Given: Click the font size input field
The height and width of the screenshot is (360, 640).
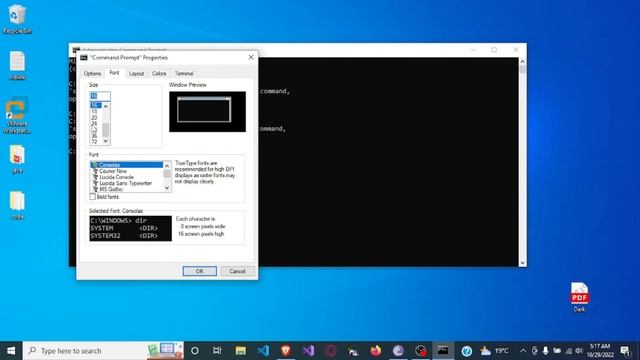Looking at the screenshot, I should coord(100,96).
